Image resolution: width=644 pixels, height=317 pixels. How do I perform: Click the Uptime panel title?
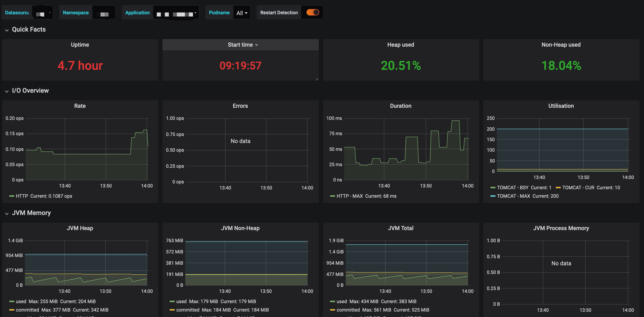click(x=80, y=45)
